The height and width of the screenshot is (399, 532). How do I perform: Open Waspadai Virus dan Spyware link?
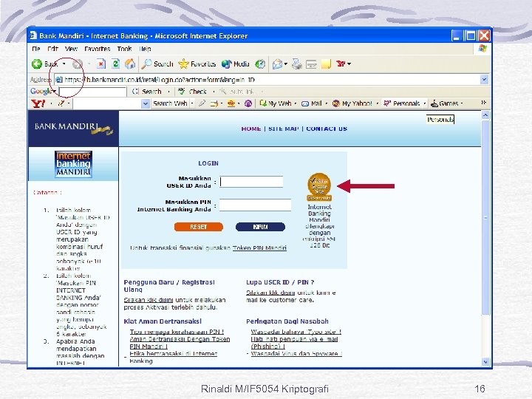tap(296, 353)
